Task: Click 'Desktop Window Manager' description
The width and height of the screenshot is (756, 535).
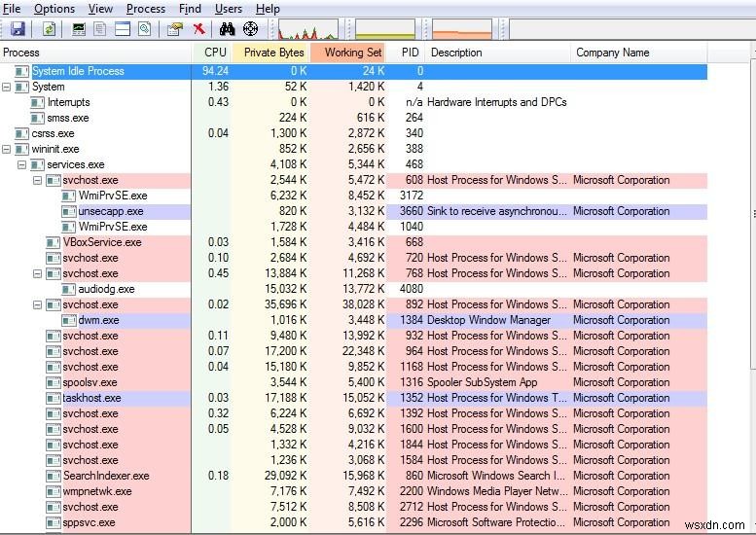Action: (488, 320)
